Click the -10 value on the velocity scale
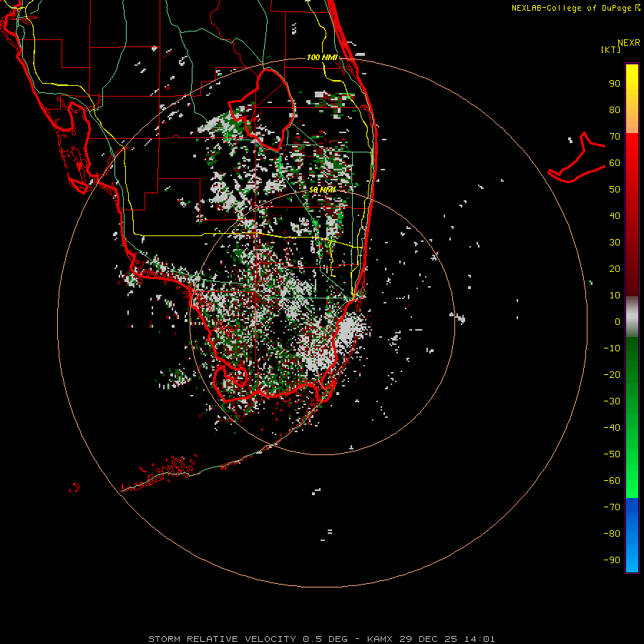644x644 pixels. tap(612, 348)
